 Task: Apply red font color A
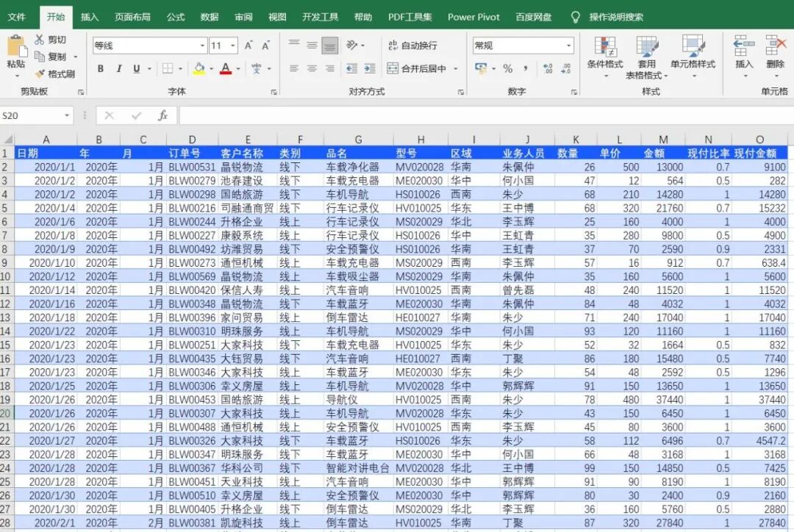tap(226, 68)
